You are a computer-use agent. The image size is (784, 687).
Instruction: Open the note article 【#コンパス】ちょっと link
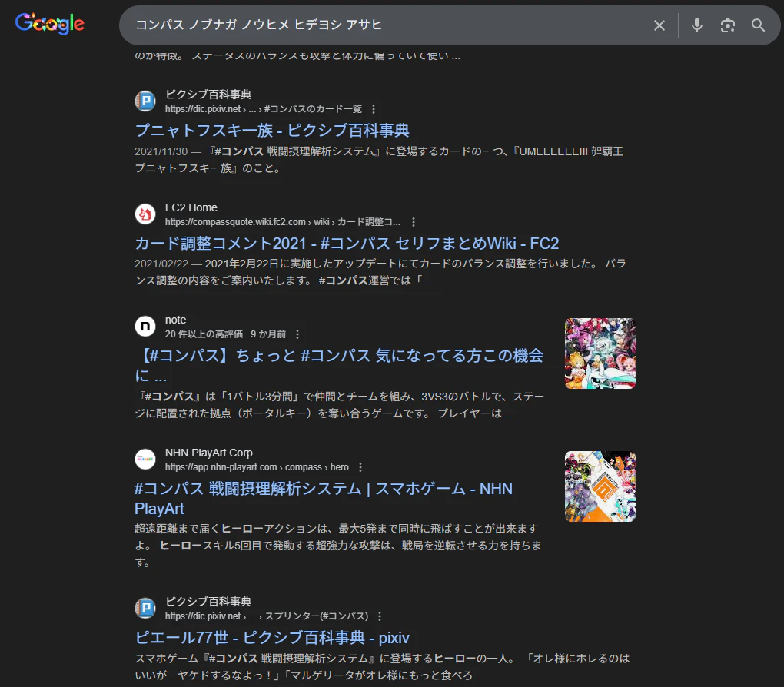339,366
